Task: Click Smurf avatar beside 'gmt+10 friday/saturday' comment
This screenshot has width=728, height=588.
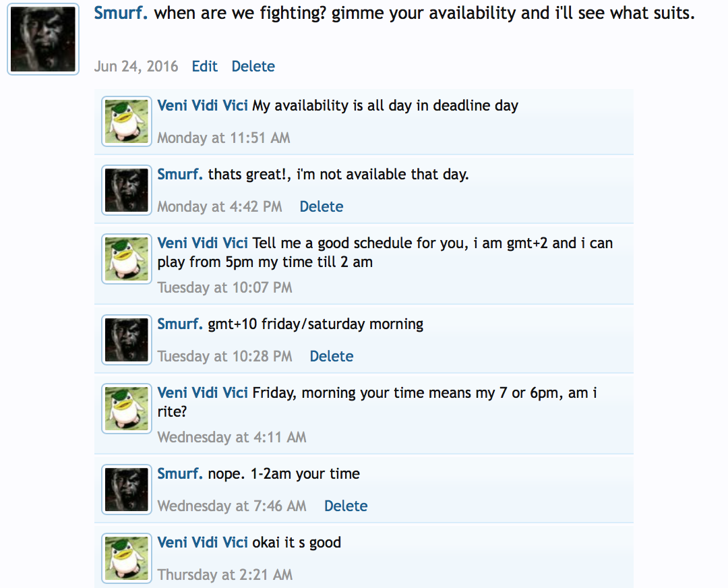Action: (127, 340)
